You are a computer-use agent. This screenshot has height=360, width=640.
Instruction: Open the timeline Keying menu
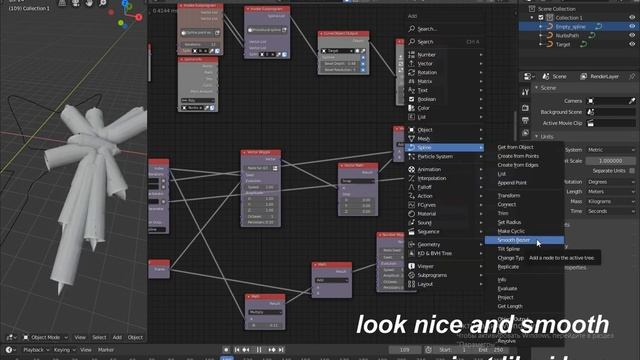(x=64, y=350)
